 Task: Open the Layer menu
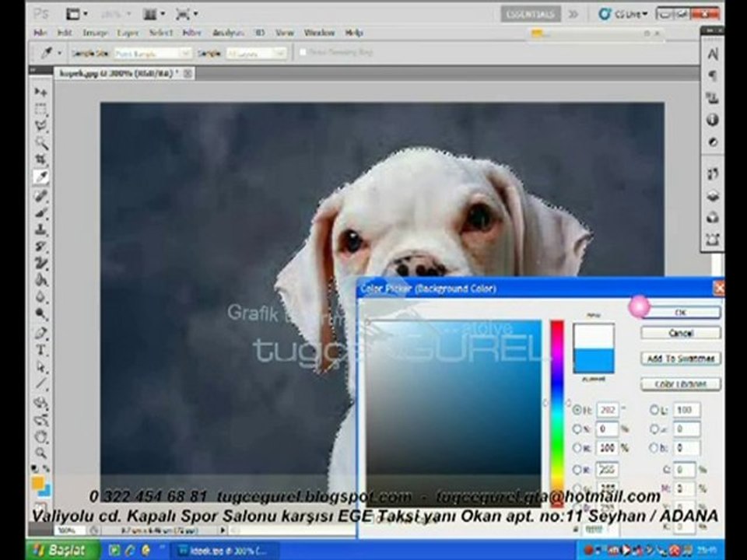pyautogui.click(x=128, y=33)
